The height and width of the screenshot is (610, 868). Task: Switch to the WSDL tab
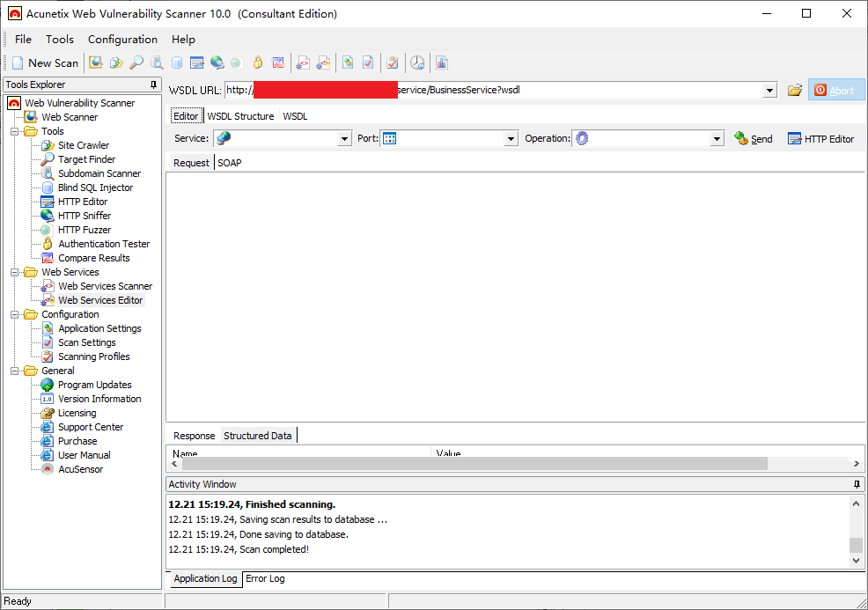(x=295, y=116)
